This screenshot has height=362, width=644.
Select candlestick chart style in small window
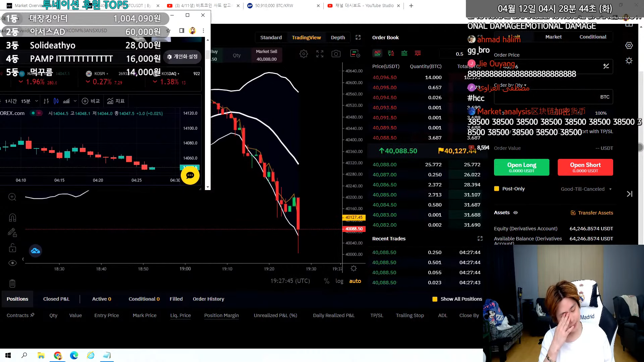(56, 101)
